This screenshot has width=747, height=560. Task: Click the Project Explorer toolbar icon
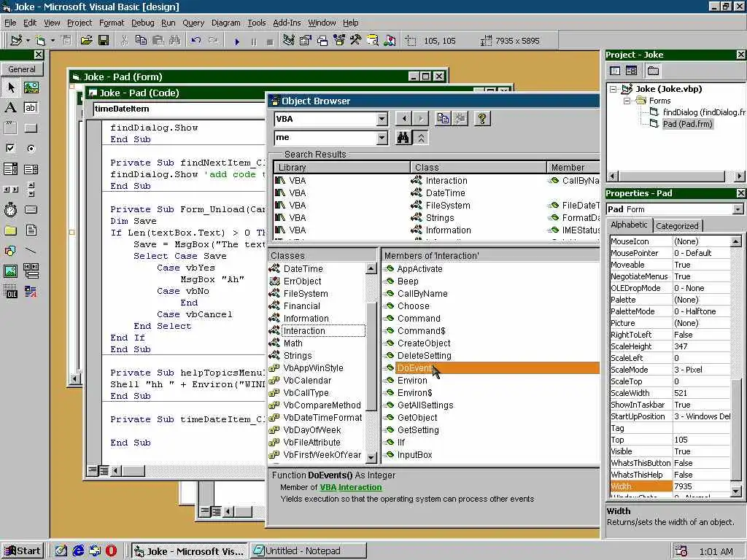(x=288, y=41)
